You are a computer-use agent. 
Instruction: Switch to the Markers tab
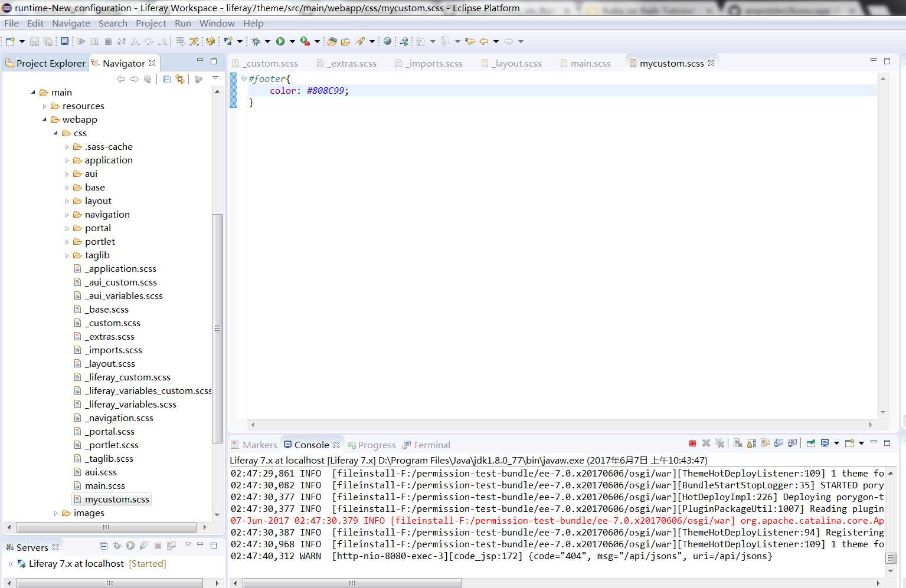tap(254, 445)
